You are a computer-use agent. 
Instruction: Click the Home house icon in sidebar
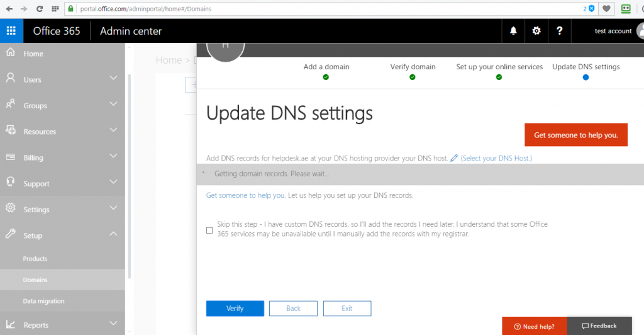pyautogui.click(x=10, y=52)
